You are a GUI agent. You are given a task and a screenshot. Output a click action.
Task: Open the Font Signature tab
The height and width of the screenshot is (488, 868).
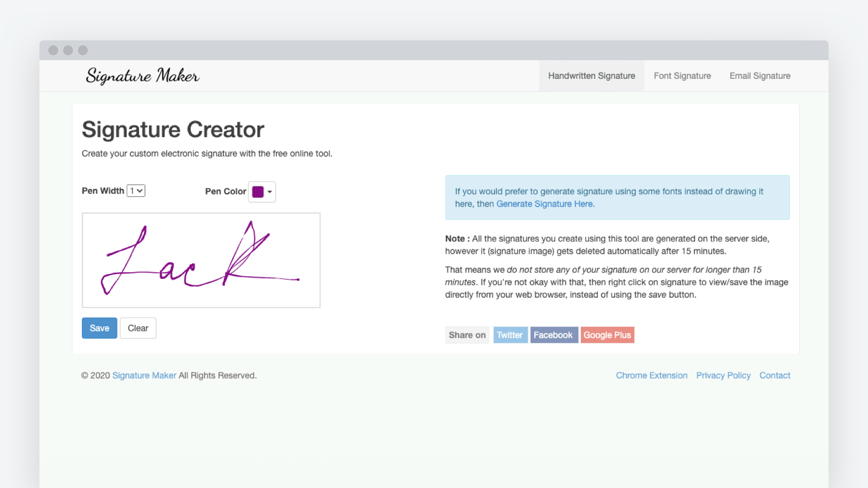682,76
